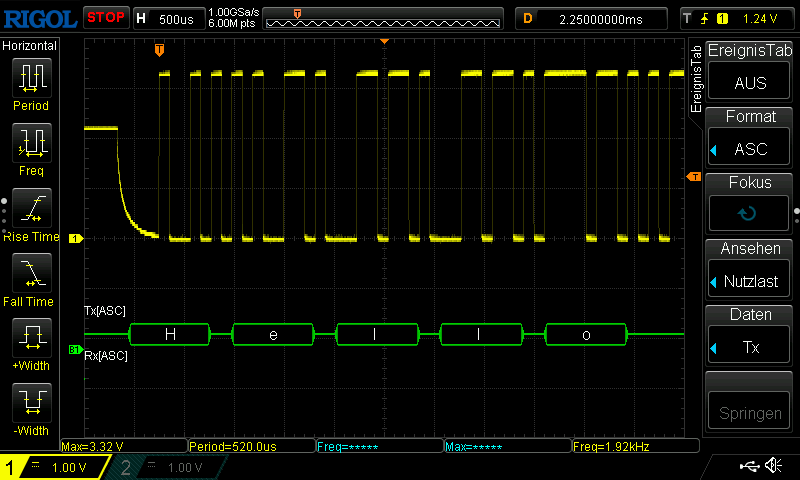Open the Horizontal measurement menu header
The image size is (800, 480).
(30, 46)
